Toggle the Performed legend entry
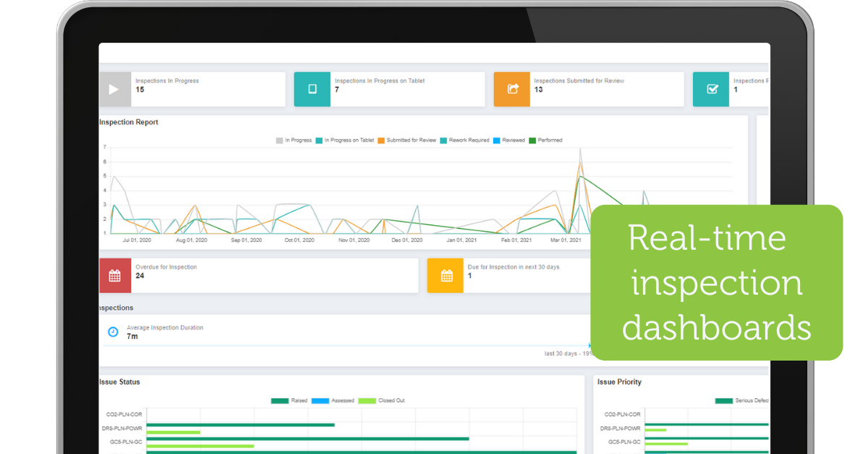This screenshot has height=454, width=868. pos(545,140)
